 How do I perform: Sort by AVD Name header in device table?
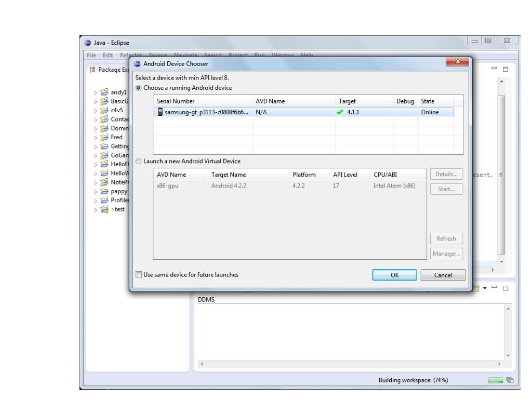(x=294, y=101)
